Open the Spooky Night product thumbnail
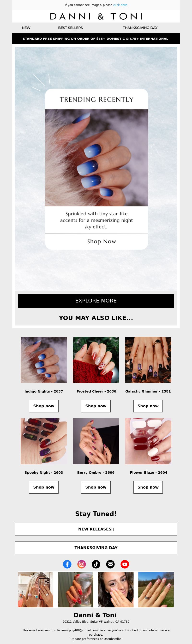 pos(44,441)
